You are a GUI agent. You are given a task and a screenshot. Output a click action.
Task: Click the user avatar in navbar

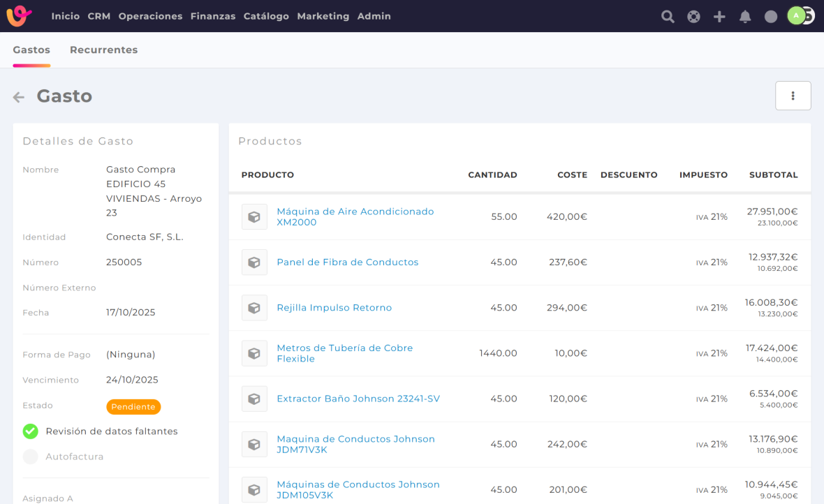797,15
